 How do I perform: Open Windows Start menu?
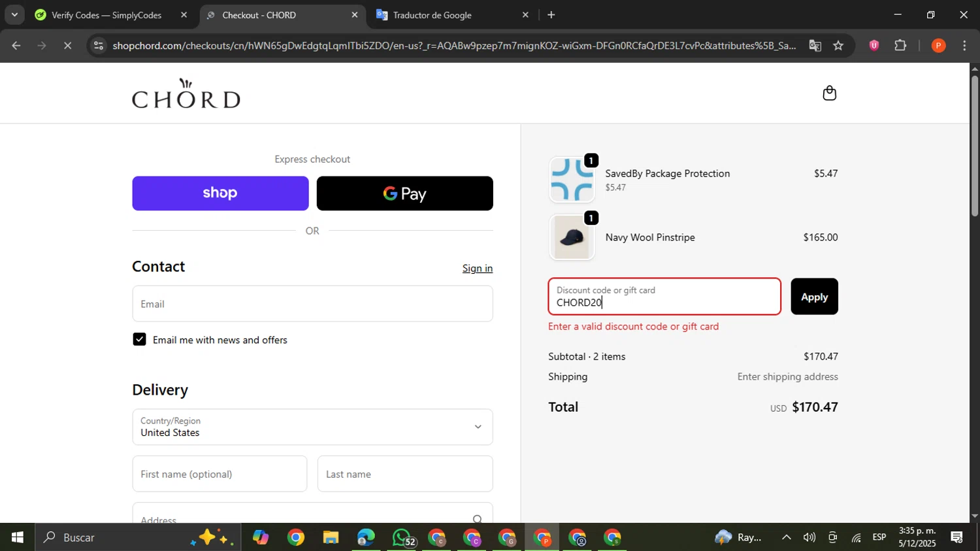pyautogui.click(x=17, y=537)
